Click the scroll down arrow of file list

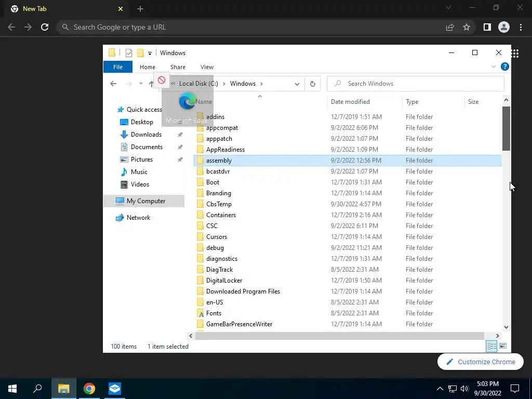click(506, 327)
